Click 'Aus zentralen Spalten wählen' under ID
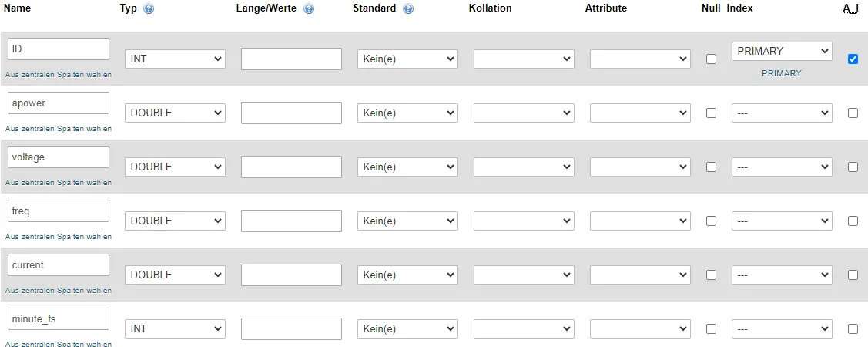The width and height of the screenshot is (868, 347). point(59,75)
